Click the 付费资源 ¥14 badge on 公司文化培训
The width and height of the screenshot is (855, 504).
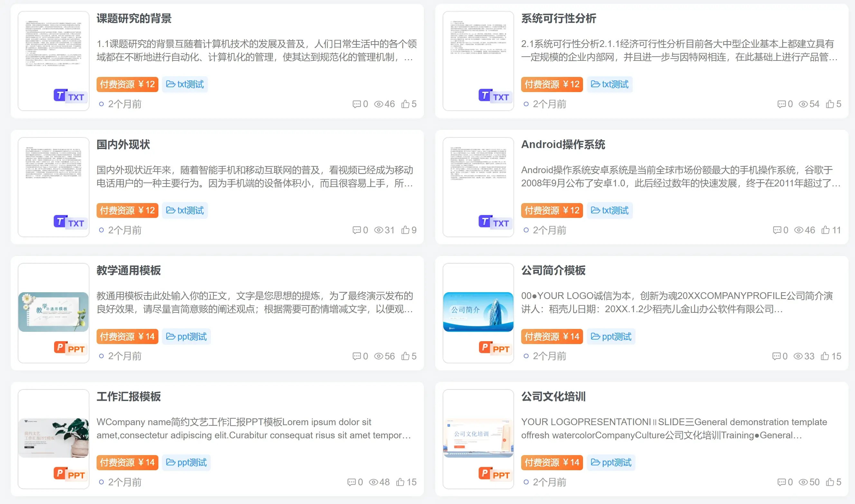(x=552, y=462)
